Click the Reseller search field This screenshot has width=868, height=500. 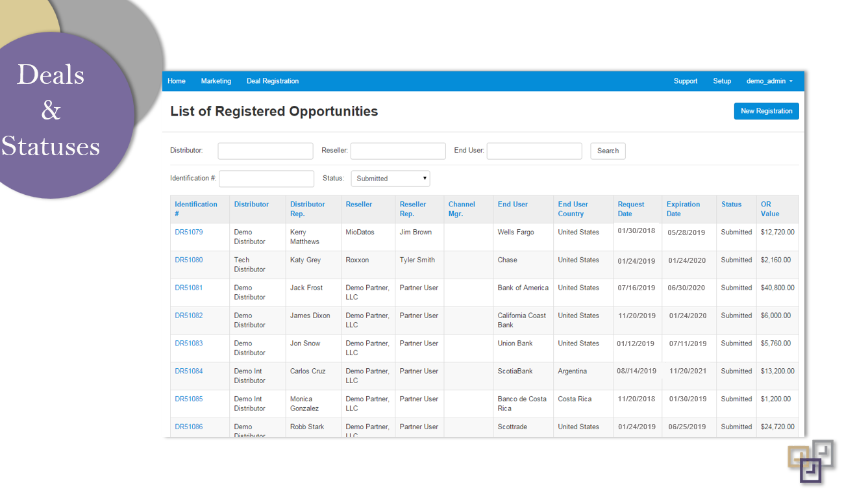398,151
